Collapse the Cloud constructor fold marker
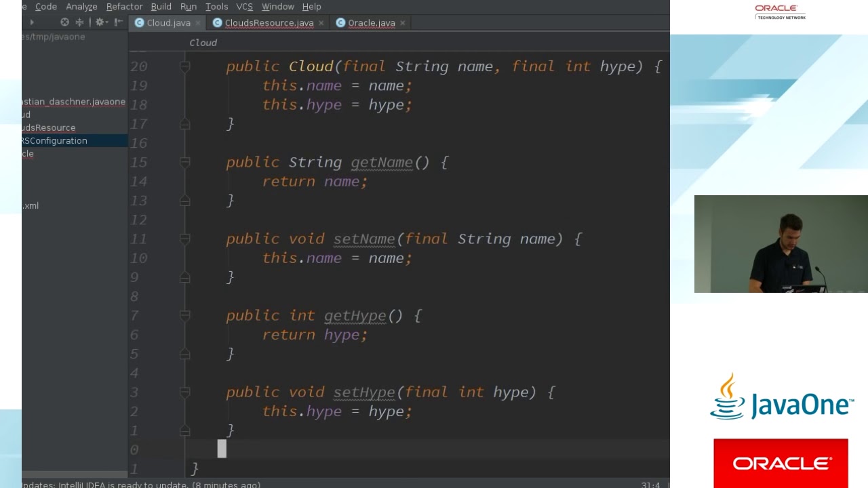Viewport: 868px width, 488px height. coord(184,66)
